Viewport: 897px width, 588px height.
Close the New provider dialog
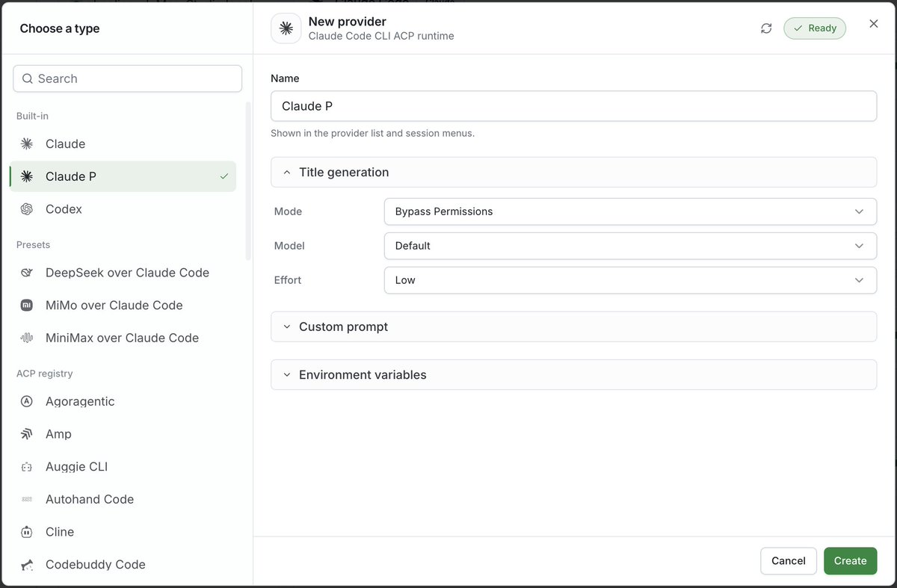874,24
